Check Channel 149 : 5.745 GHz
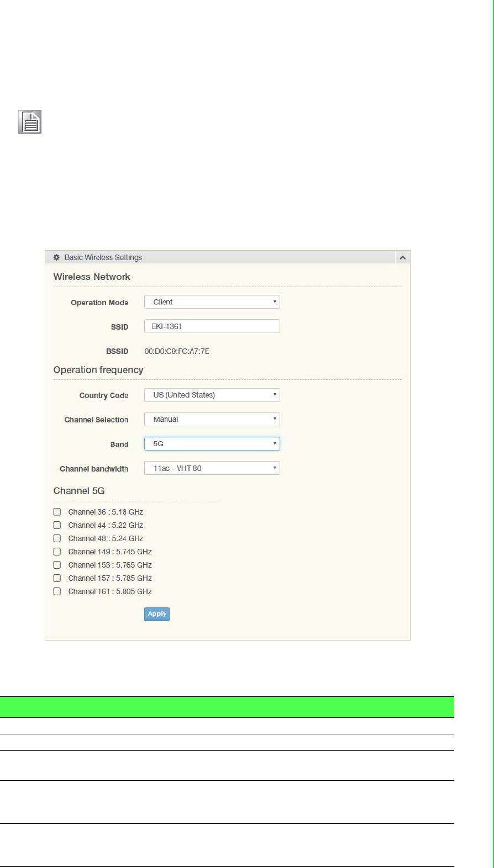Screen dimensions: 494x868 pos(57,552)
